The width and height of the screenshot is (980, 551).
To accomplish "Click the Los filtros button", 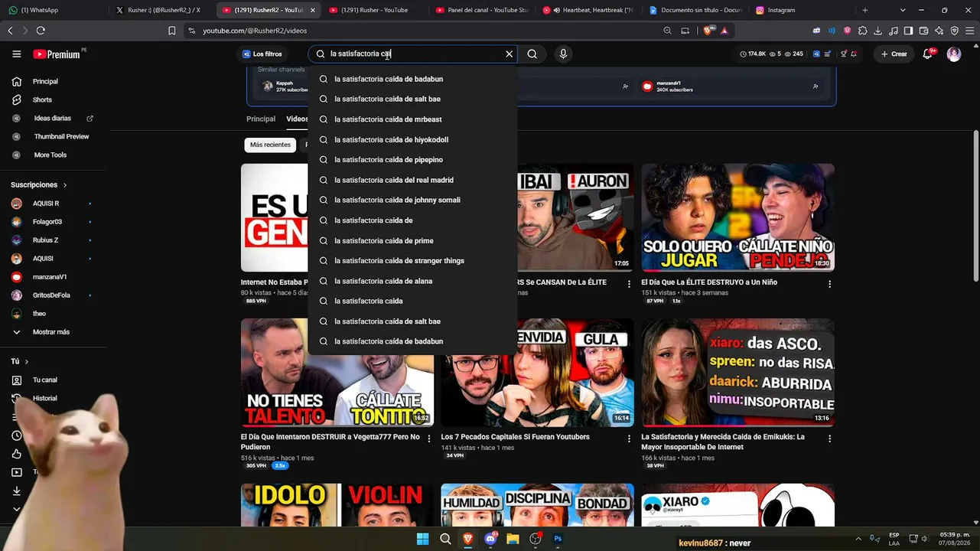I will point(262,54).
